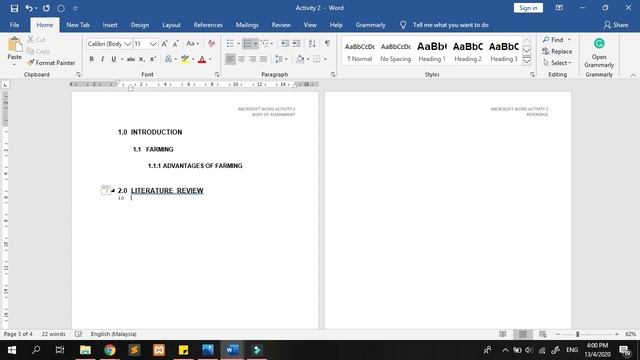Image resolution: width=640 pixels, height=360 pixels.
Task: Increase font size with Grow Font
Action: (164, 44)
